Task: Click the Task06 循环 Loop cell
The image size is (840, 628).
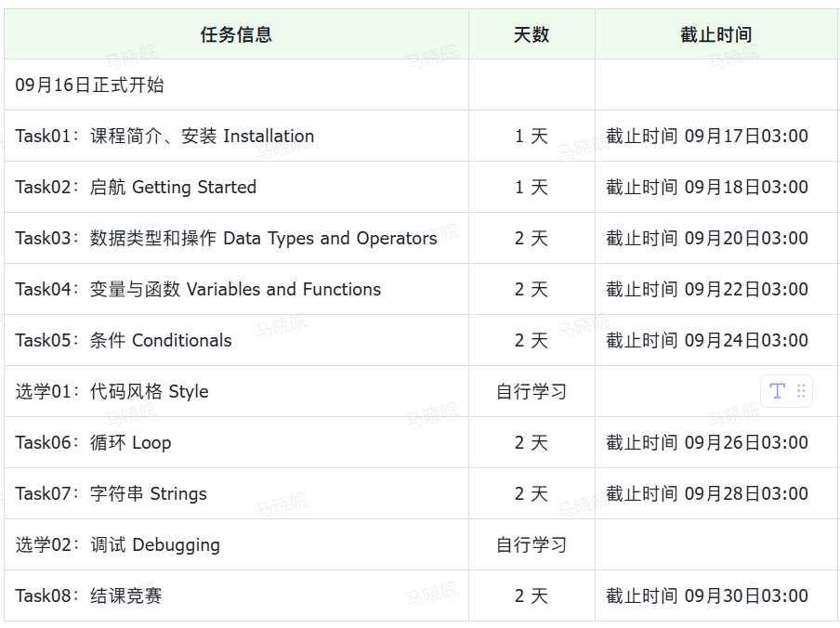Action: point(236,443)
